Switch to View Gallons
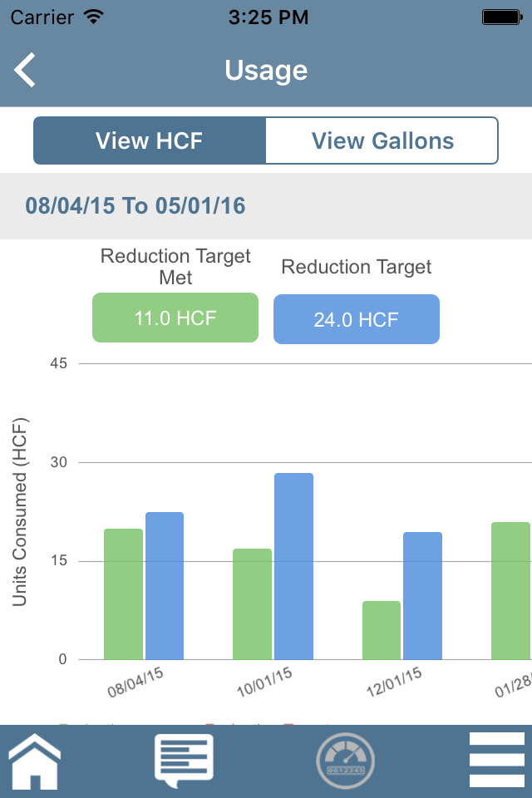The height and width of the screenshot is (798, 532). coord(382,140)
